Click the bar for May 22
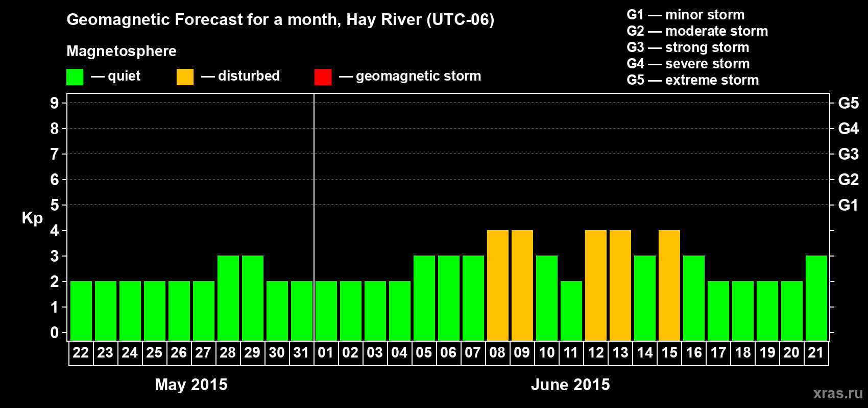The height and width of the screenshot is (408, 868). pos(81,311)
